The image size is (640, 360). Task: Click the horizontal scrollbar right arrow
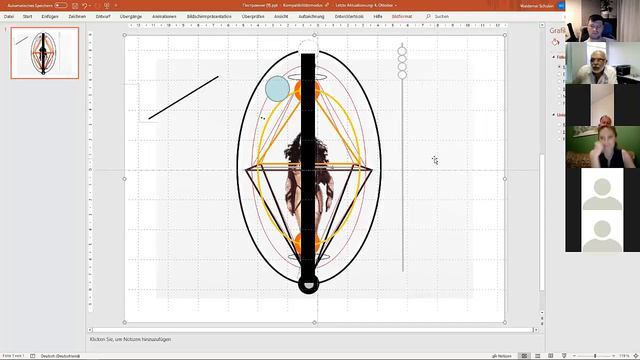click(536, 330)
